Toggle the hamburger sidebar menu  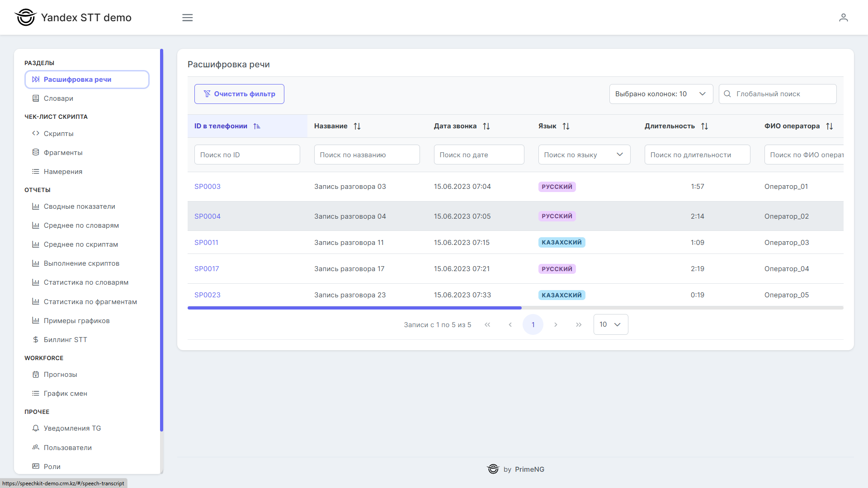(x=187, y=18)
